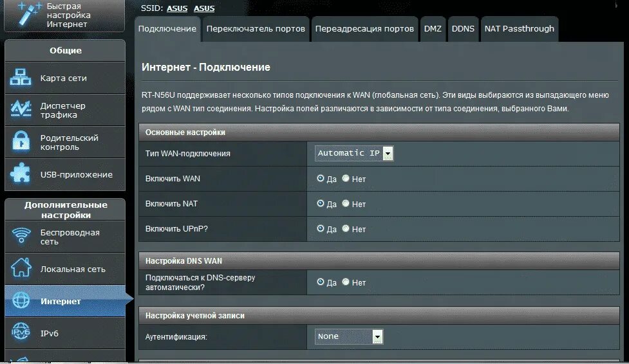Click the Аутентификация label
This screenshot has height=364, width=629.
176,337
